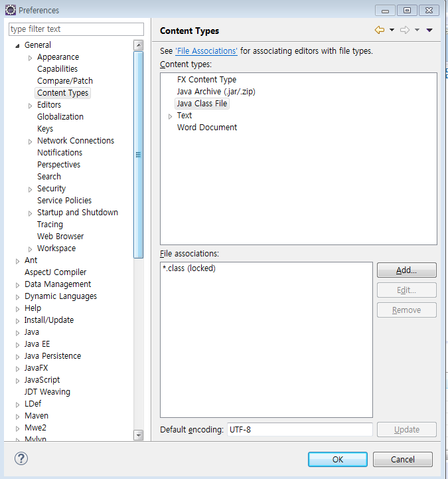448x479 pixels.
Task: Dismiss dialog with Cancel button
Action: click(402, 459)
